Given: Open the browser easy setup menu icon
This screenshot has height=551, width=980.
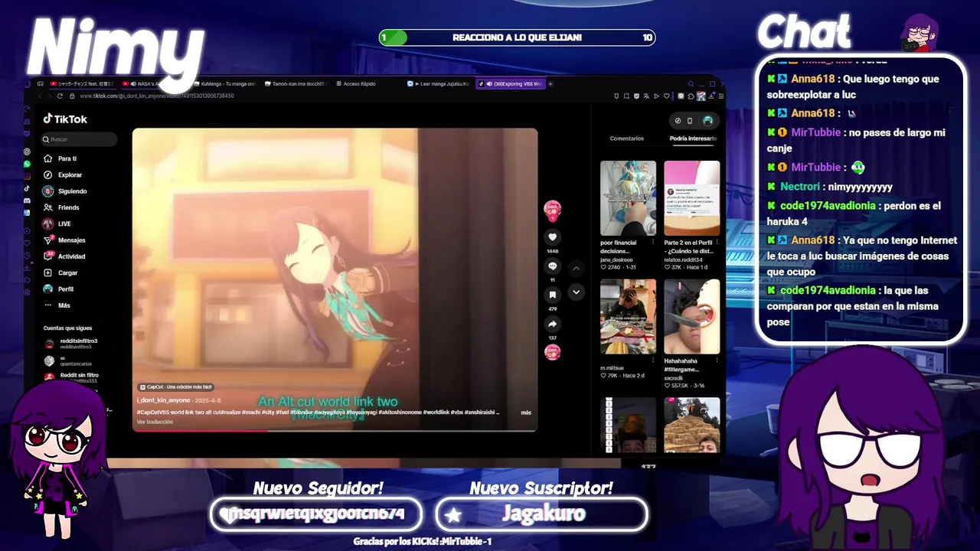Looking at the screenshot, I should [720, 96].
